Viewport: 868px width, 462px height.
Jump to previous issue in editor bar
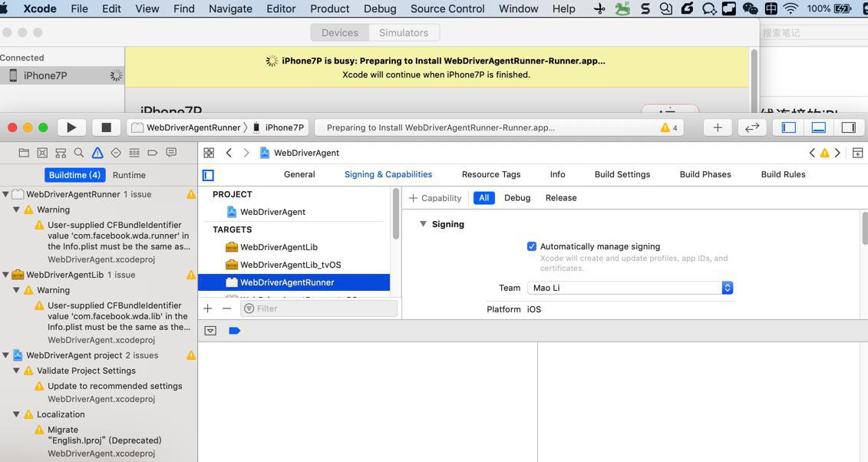tap(812, 153)
